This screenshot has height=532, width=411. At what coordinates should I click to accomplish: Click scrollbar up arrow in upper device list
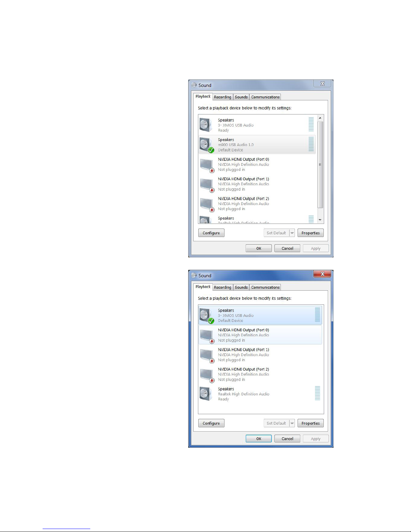click(320, 118)
